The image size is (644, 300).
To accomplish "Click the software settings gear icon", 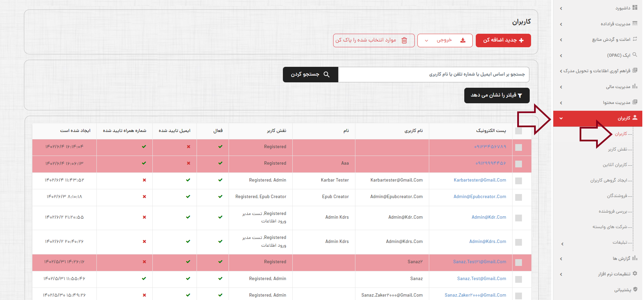I will pos(635,274).
